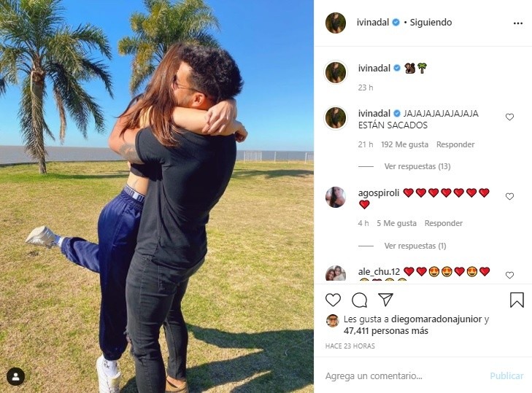Screen dimensions: 532x393
Task: Expand Ver respuestas (1)
Action: 415,246
